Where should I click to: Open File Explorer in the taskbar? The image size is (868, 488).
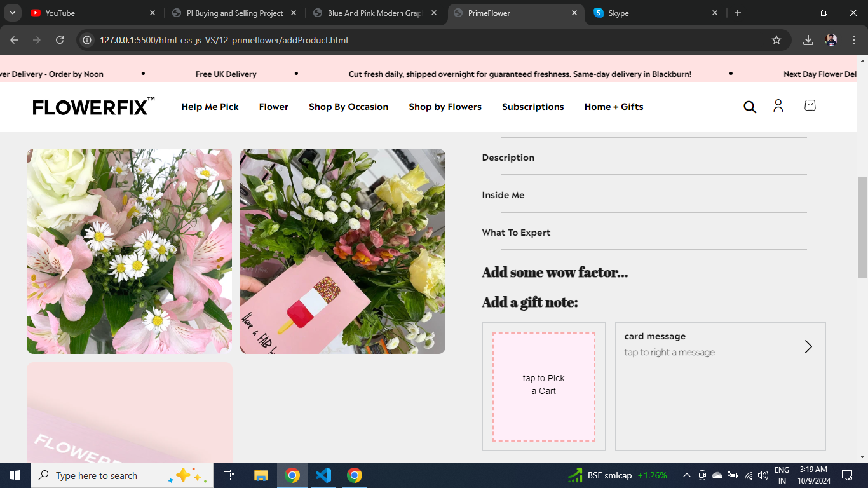point(261,475)
